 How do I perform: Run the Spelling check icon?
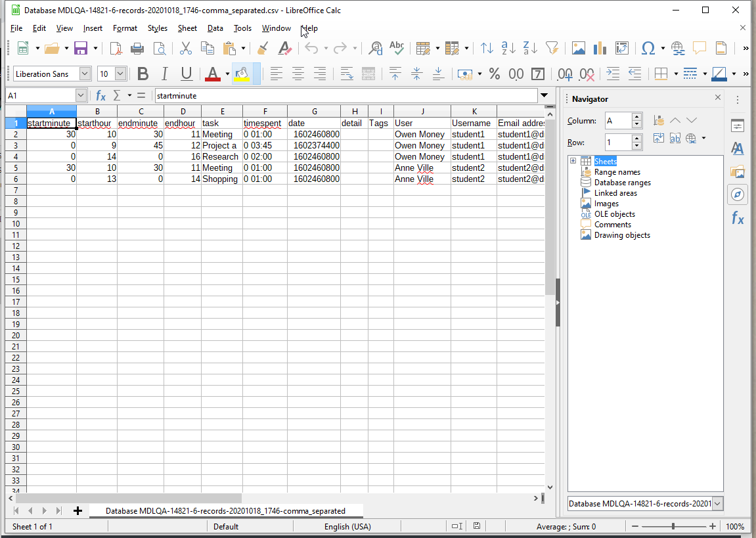point(397,48)
